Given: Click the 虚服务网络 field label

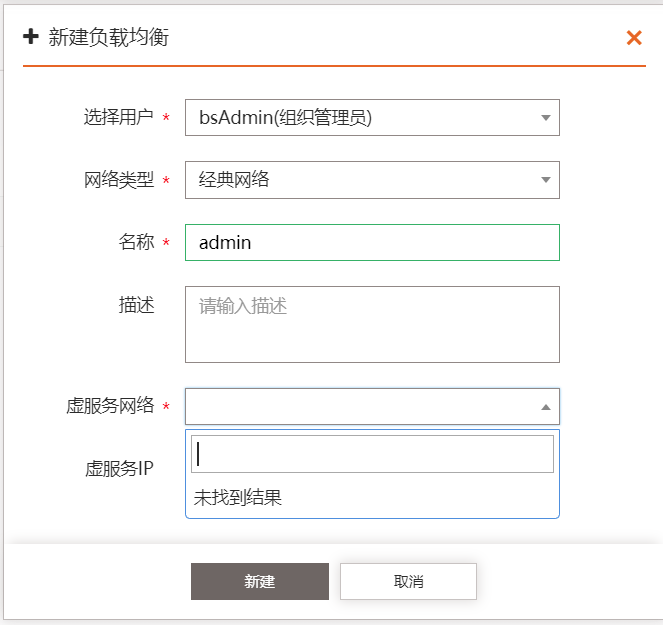Looking at the screenshot, I should (x=109, y=406).
